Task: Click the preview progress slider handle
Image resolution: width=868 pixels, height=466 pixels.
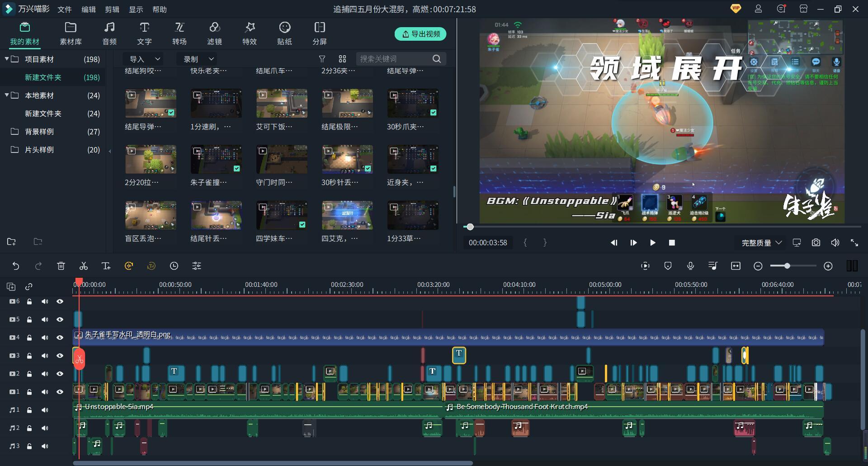Action: click(470, 227)
